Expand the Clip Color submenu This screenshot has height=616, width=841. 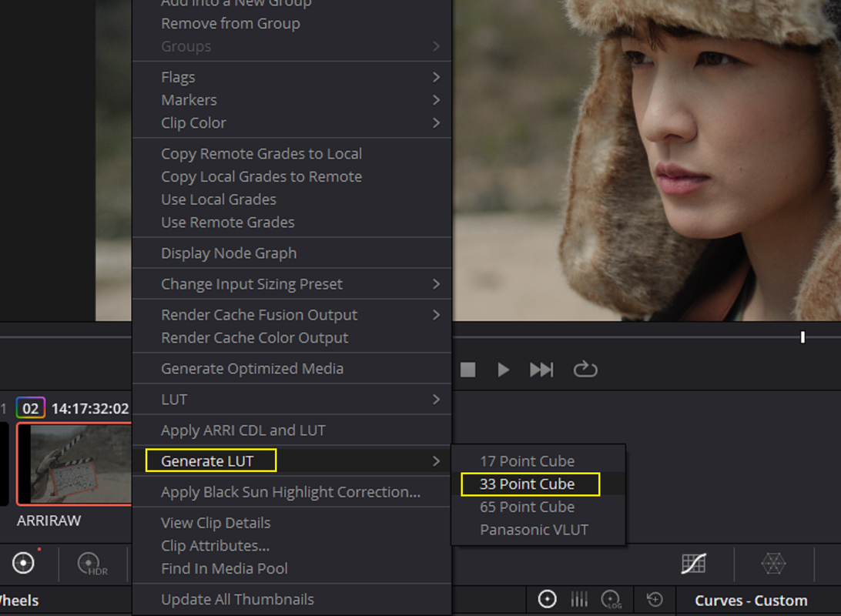292,123
